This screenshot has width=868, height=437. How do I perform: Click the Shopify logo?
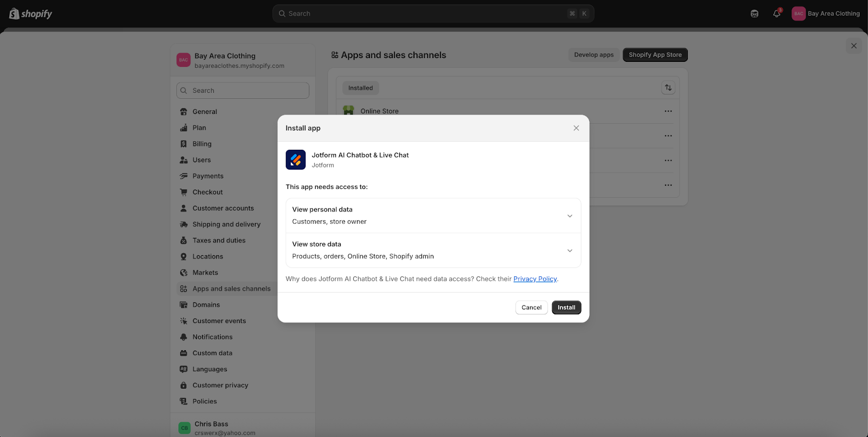pyautogui.click(x=30, y=14)
